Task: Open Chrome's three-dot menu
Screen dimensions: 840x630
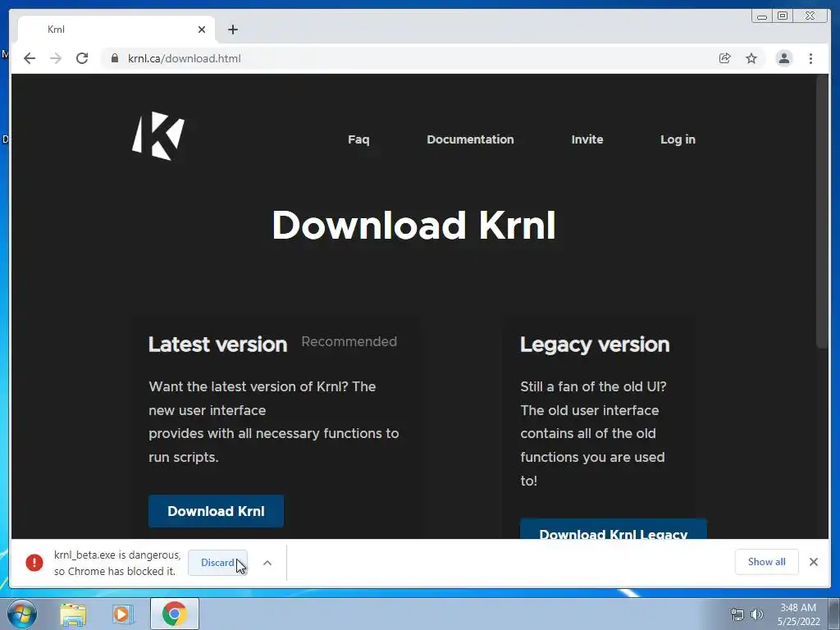Action: (x=810, y=58)
